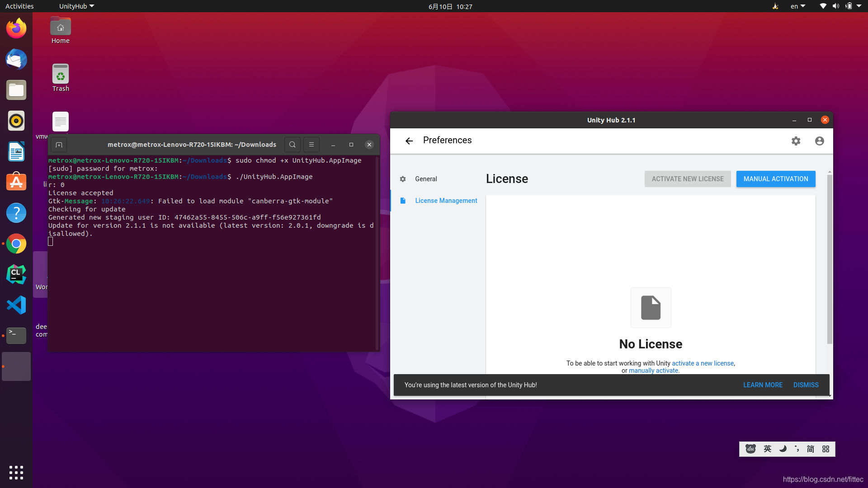The height and width of the screenshot is (488, 868).
Task: Click Learn More in the update notification
Action: tap(763, 385)
